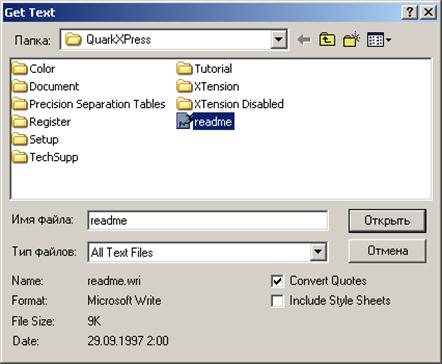Select the Document folder icon
442x364 pixels.
click(x=20, y=87)
